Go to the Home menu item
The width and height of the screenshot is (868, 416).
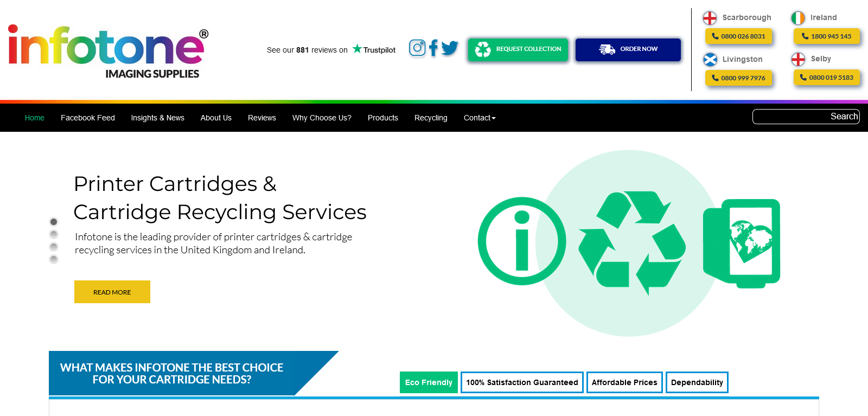click(35, 118)
